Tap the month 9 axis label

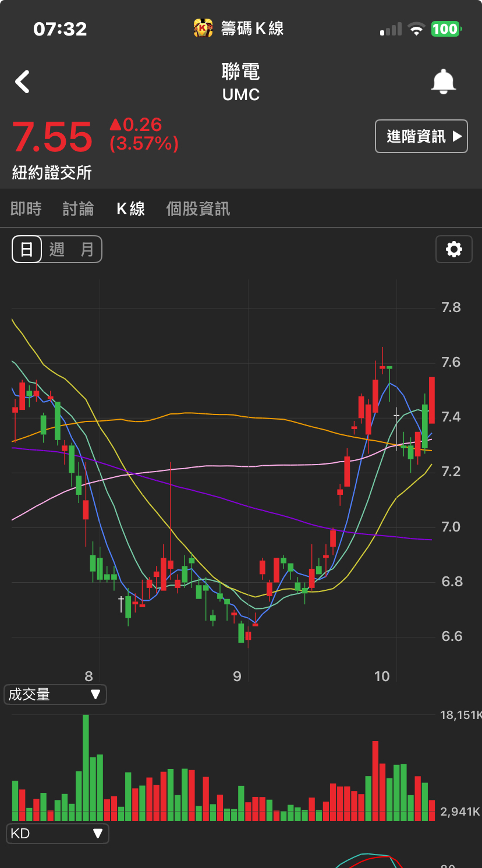point(237,676)
